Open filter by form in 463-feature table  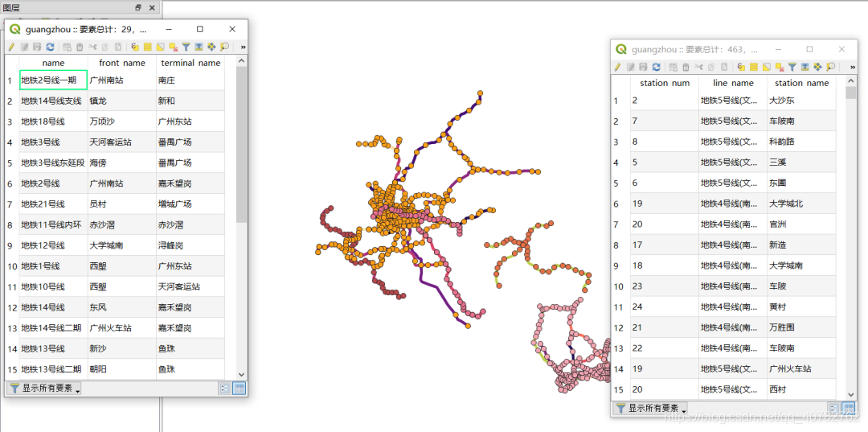[792, 67]
